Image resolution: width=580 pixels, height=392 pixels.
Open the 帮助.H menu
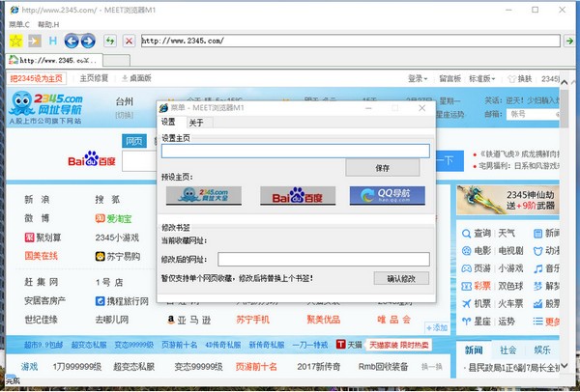pos(48,24)
